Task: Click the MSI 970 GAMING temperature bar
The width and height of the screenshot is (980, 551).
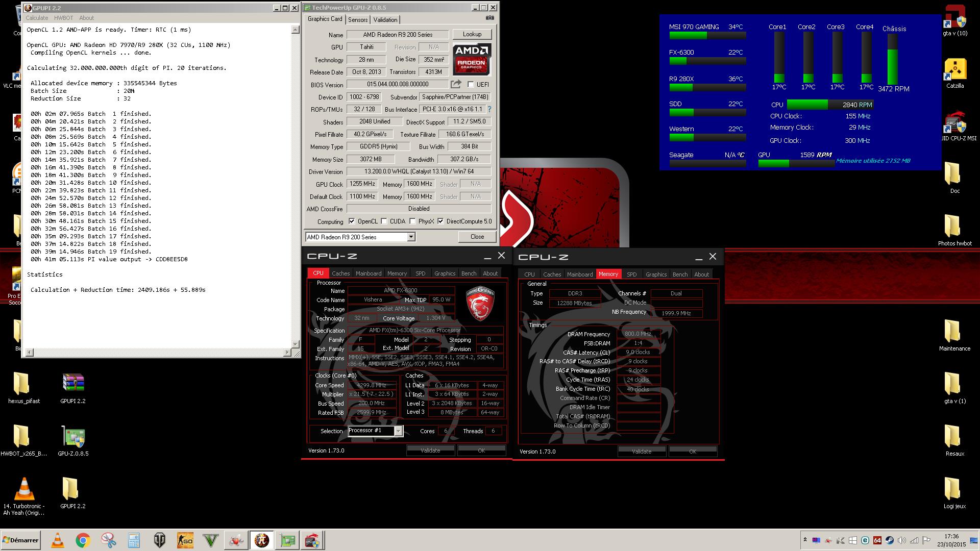Action: 707,36
